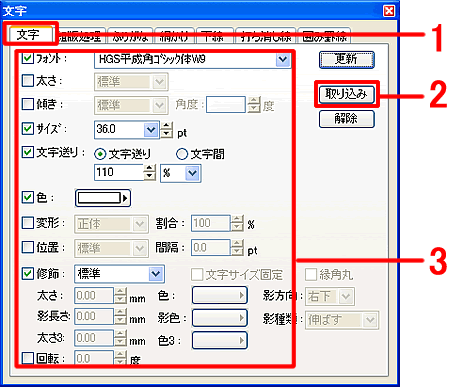Screen dimensions: 450x387
Task: Select the 文字送り radio button
Action: (x=100, y=154)
